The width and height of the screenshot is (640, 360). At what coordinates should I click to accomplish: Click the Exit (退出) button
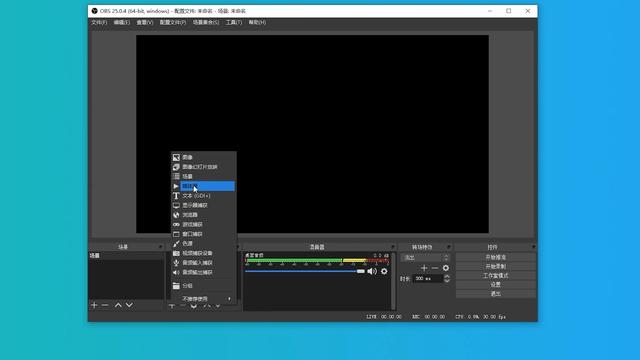(x=496, y=294)
